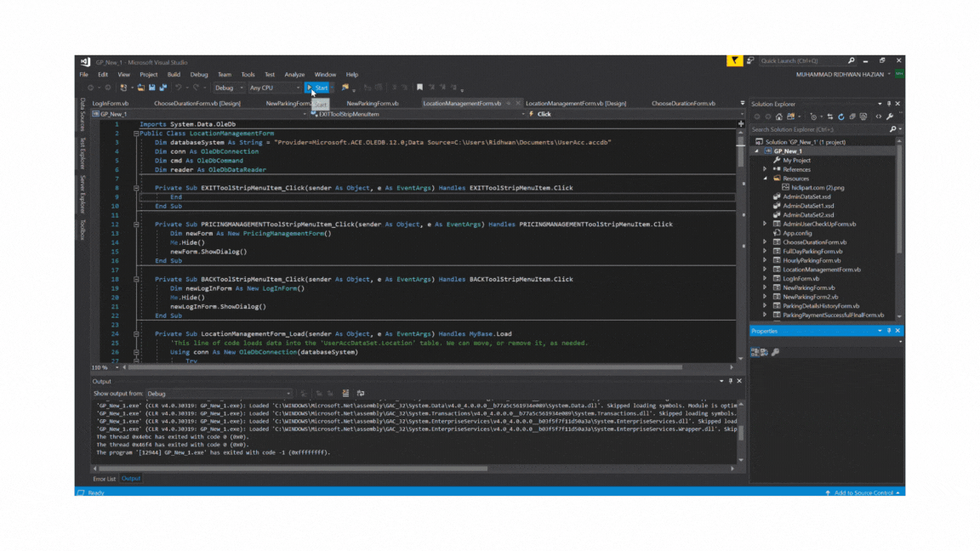
Task: Click the MUHAMMAD RIDHWAN HAZIAN account name
Action: [840, 74]
